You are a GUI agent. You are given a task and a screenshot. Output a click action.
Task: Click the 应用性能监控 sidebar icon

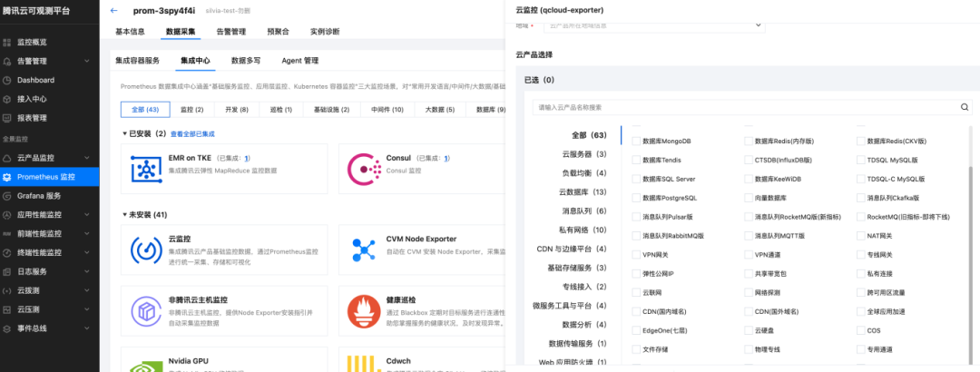tap(7, 214)
